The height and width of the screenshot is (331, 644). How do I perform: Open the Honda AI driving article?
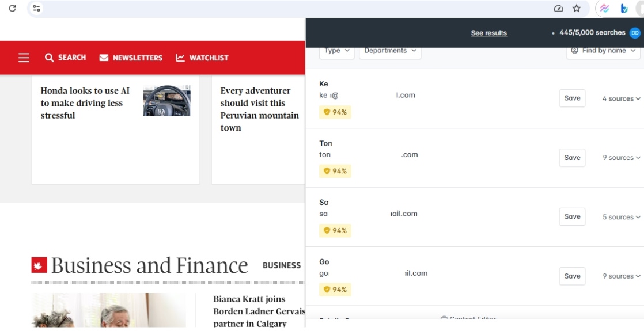tap(85, 103)
